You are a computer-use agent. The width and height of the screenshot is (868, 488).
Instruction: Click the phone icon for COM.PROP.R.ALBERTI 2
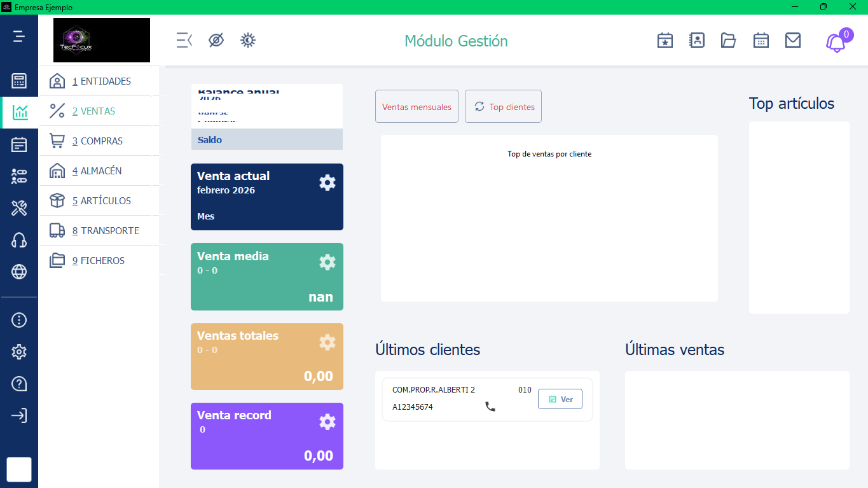[x=490, y=407]
